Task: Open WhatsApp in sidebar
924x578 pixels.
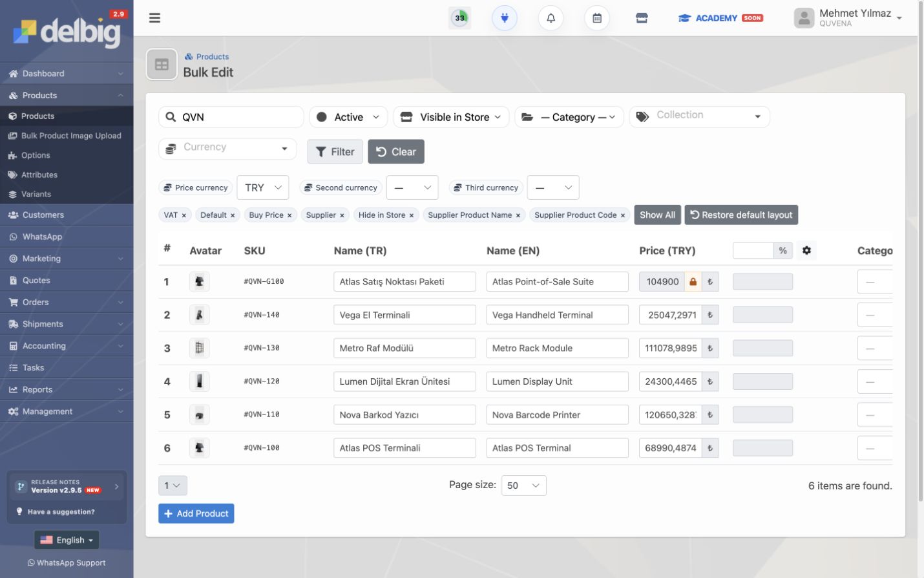Action: pyautogui.click(x=67, y=237)
